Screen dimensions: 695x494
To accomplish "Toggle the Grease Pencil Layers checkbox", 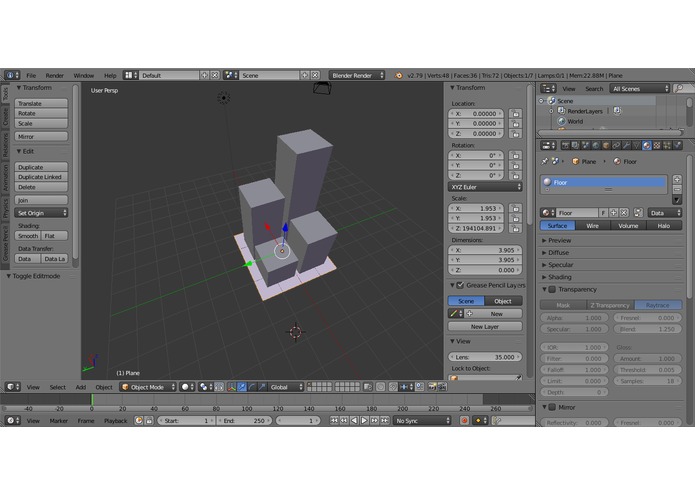I will (x=461, y=285).
